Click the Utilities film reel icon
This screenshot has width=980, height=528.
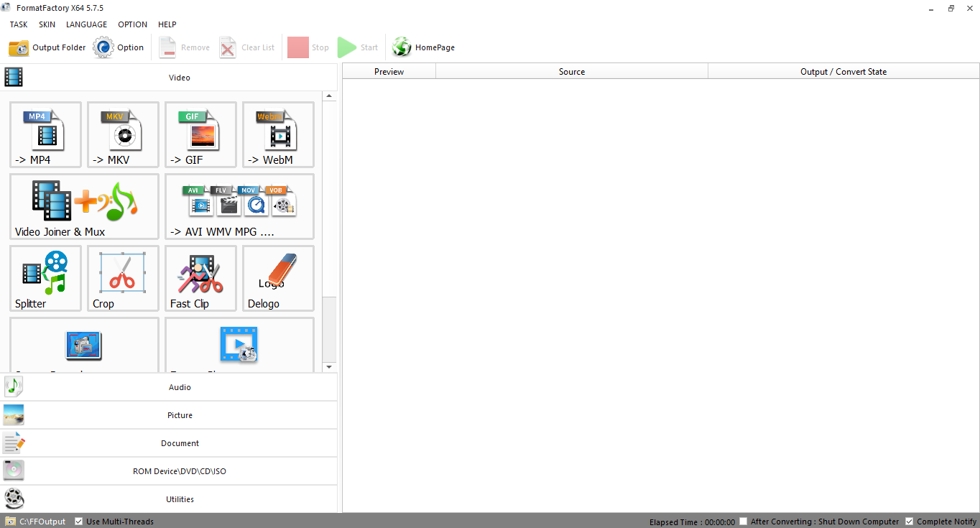(x=14, y=499)
